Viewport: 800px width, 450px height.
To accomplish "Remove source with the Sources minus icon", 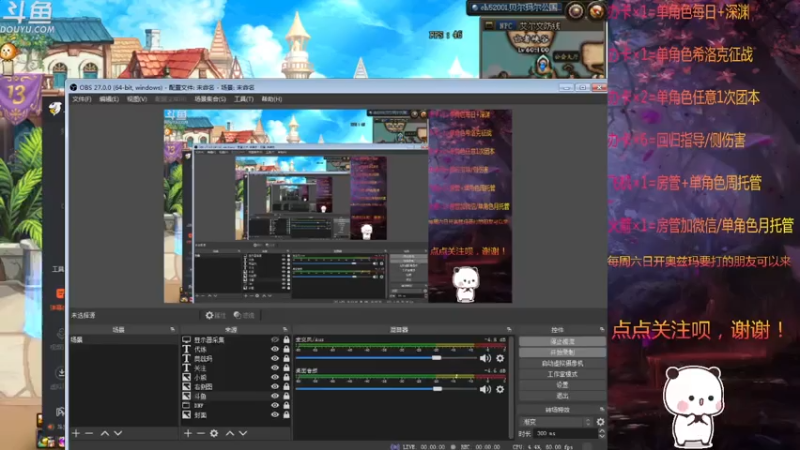I will [201, 433].
